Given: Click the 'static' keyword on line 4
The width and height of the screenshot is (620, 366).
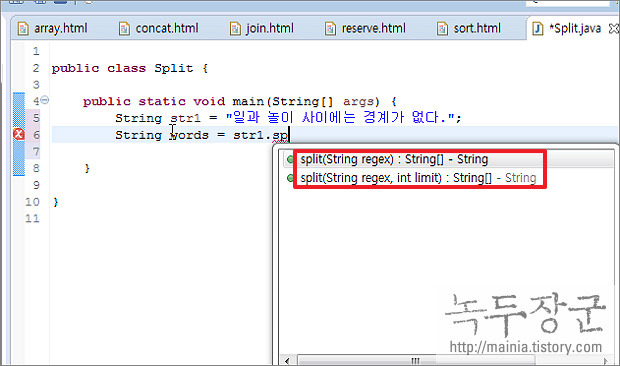Looking at the screenshot, I should click(162, 101).
